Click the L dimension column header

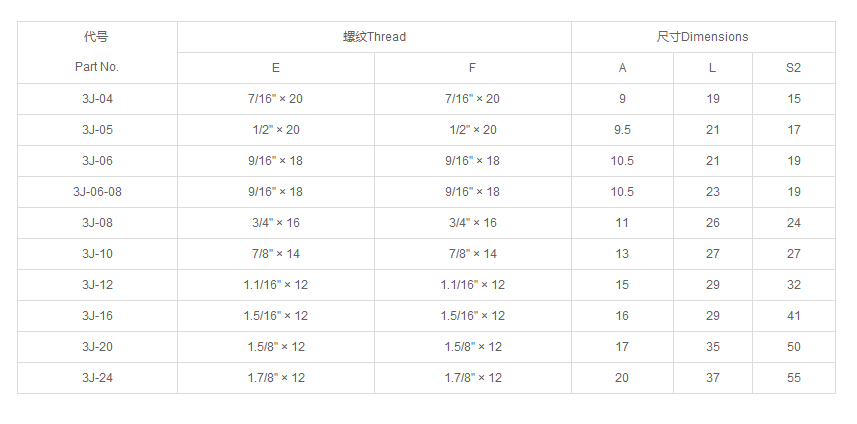(712, 68)
